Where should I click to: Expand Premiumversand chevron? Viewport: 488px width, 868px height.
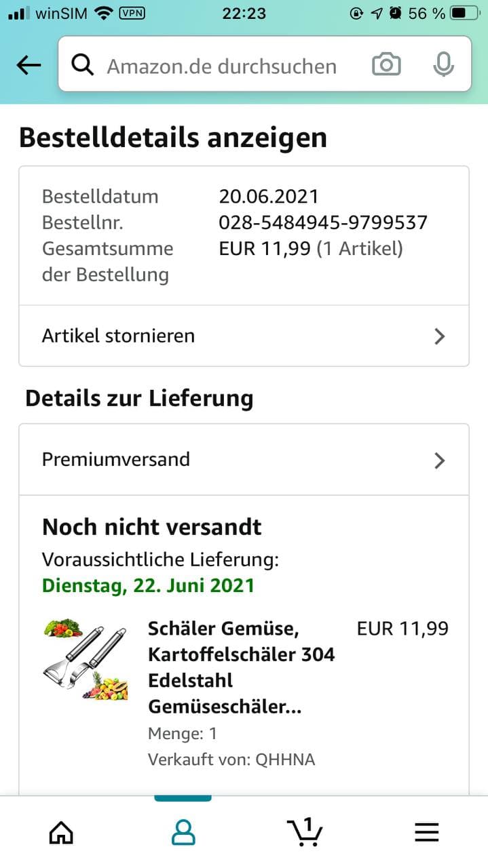(440, 460)
